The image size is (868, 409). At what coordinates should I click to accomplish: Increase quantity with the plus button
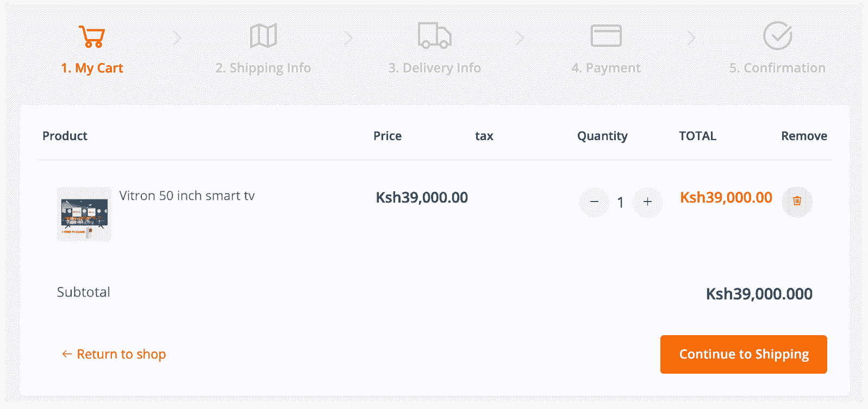coord(647,202)
